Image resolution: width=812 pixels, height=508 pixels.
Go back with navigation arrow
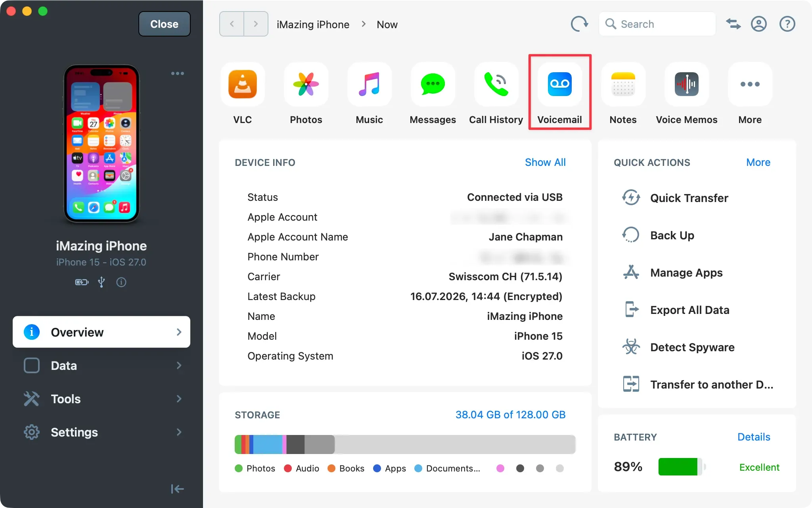pos(232,24)
